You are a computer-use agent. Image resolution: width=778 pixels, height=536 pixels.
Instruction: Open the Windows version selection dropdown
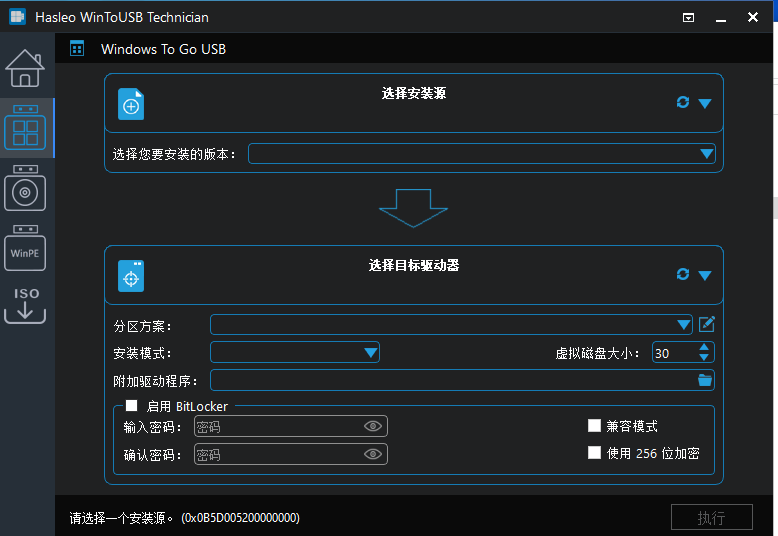pos(481,154)
